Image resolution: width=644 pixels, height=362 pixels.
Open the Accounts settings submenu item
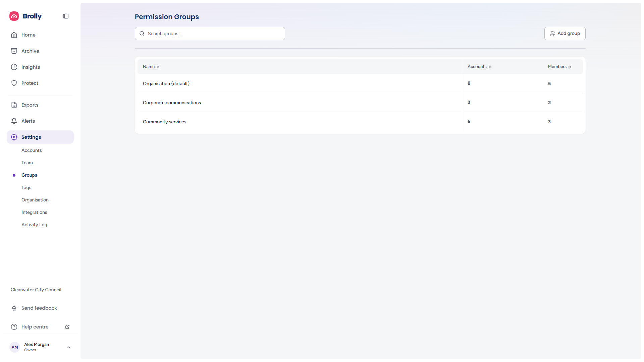click(32, 150)
